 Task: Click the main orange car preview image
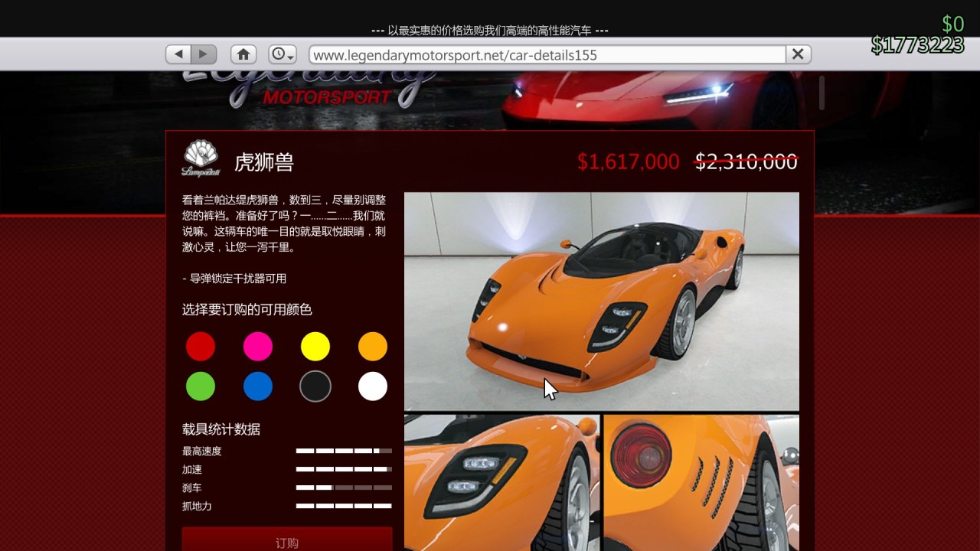pyautogui.click(x=602, y=302)
